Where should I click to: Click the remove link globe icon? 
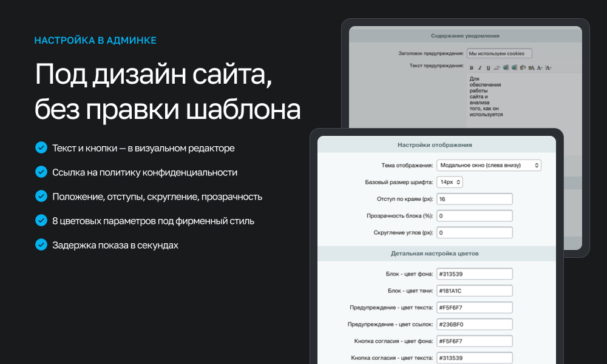pyautogui.click(x=514, y=67)
